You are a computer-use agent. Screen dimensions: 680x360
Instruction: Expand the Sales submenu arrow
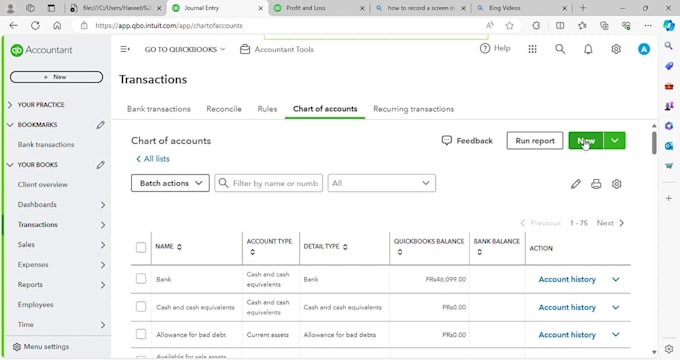[x=103, y=245]
